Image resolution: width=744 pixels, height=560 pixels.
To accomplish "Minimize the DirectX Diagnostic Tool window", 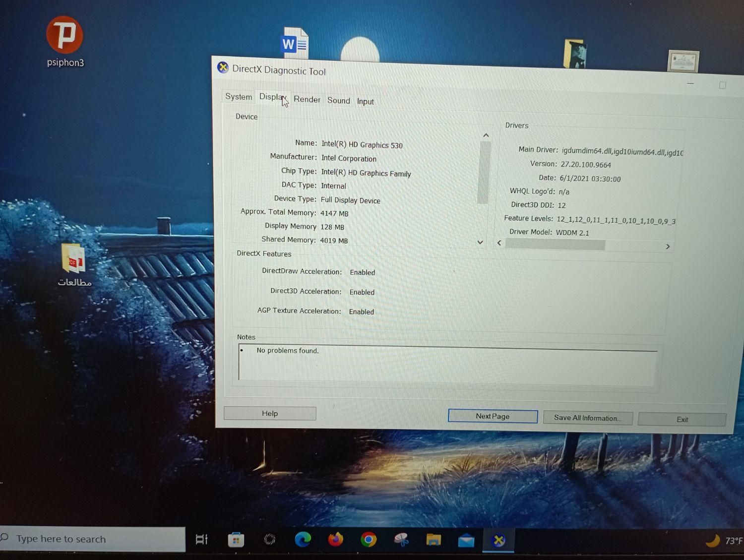I will click(x=690, y=83).
